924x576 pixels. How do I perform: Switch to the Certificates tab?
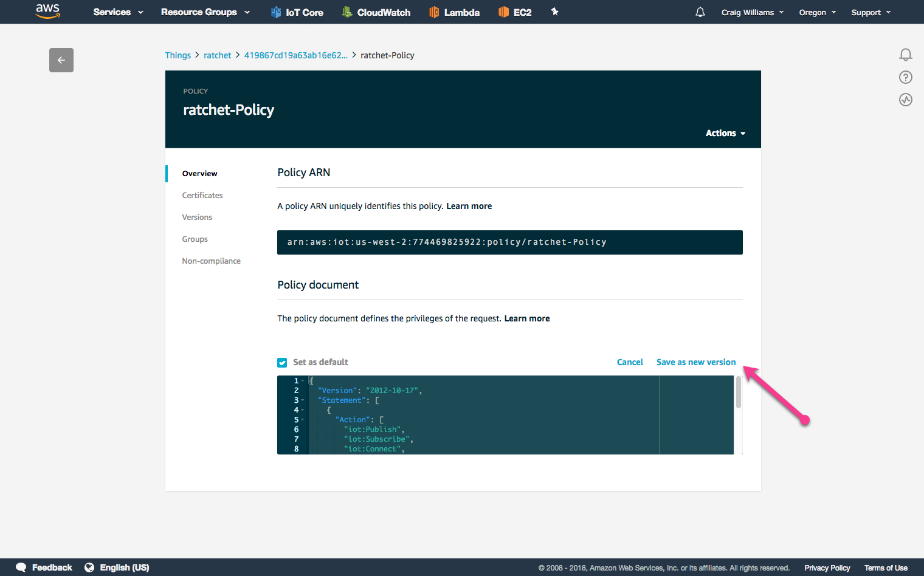pyautogui.click(x=202, y=195)
